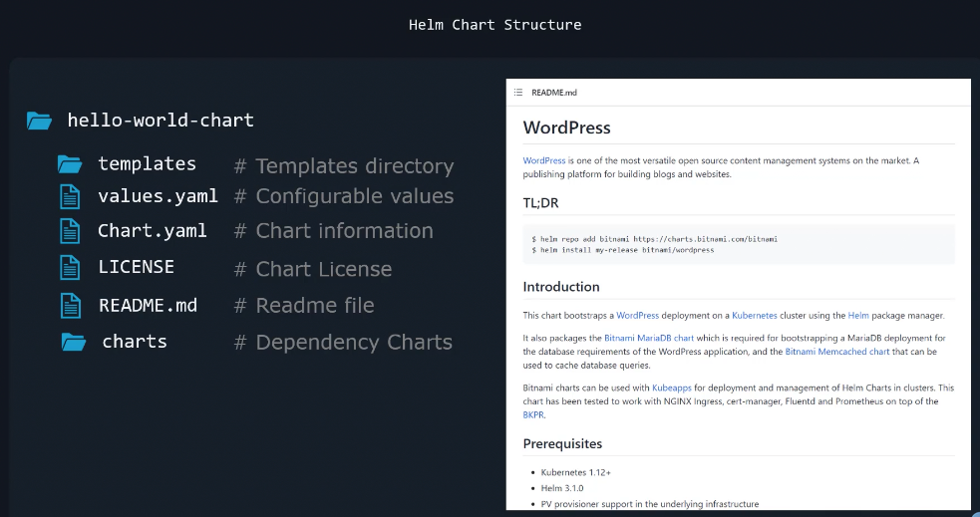Click the file icon beside values.yaml
The width and height of the screenshot is (980, 517).
(x=69, y=196)
